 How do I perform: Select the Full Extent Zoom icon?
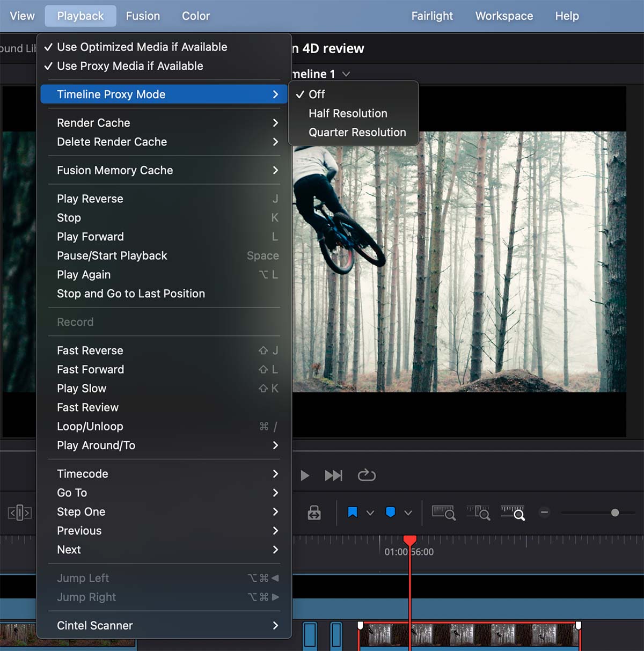pos(443,513)
